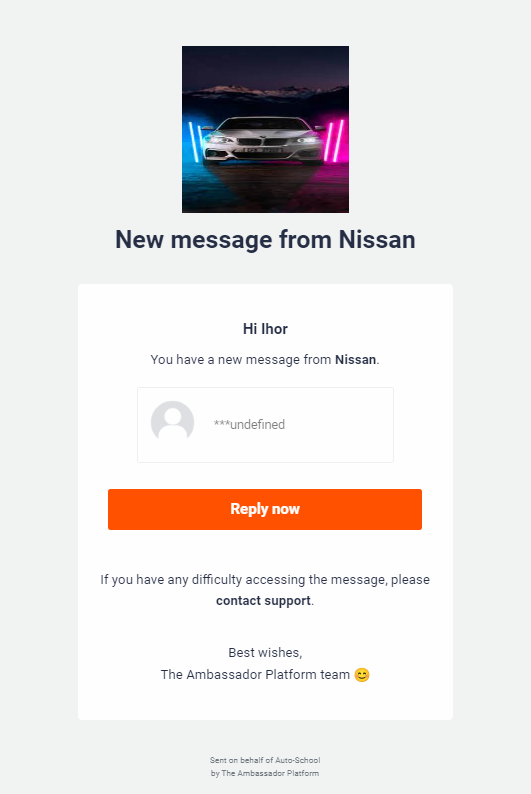Click the You have a new message line
This screenshot has height=794, width=531.
point(265,360)
